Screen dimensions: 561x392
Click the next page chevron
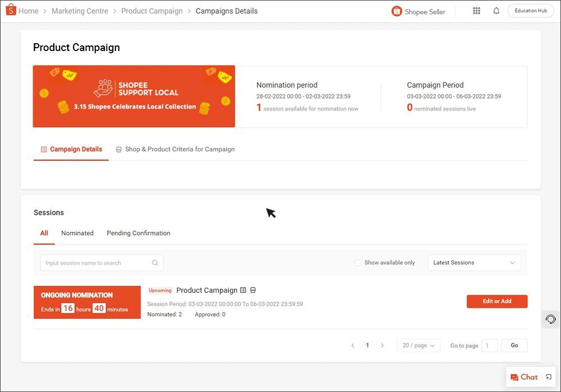(x=382, y=345)
